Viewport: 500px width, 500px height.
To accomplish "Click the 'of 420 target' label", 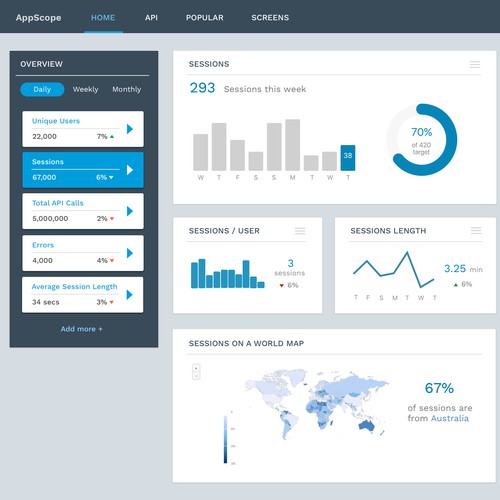I will (x=421, y=148).
